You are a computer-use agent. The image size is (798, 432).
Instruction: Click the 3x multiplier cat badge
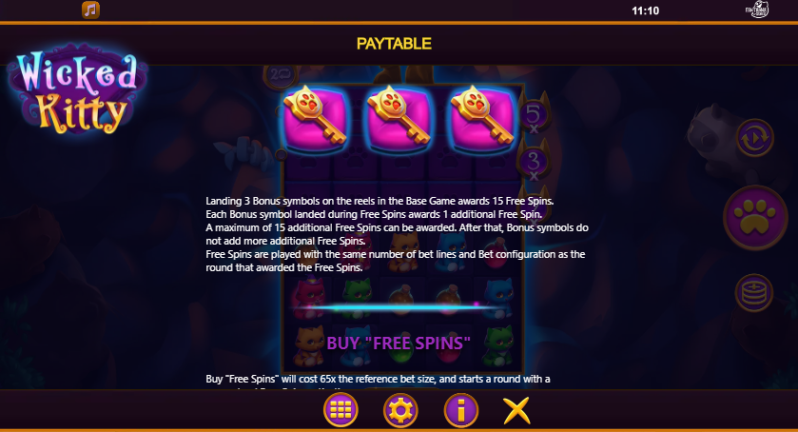click(x=533, y=162)
